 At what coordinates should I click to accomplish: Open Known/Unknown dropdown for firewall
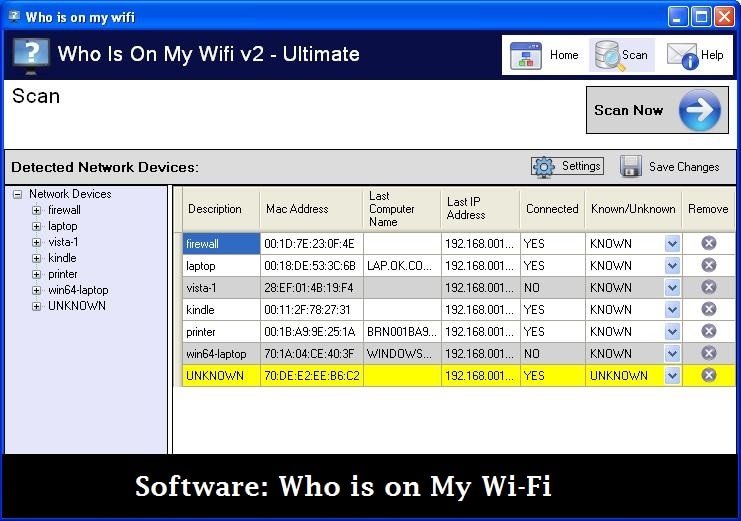[672, 244]
